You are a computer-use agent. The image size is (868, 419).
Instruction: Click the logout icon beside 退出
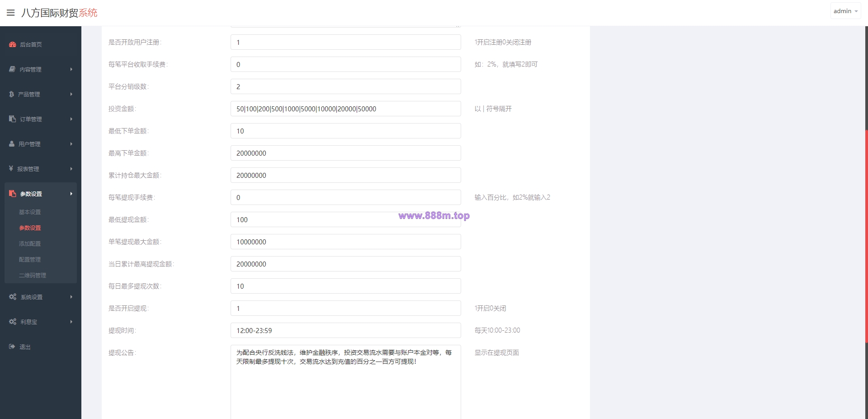12,347
